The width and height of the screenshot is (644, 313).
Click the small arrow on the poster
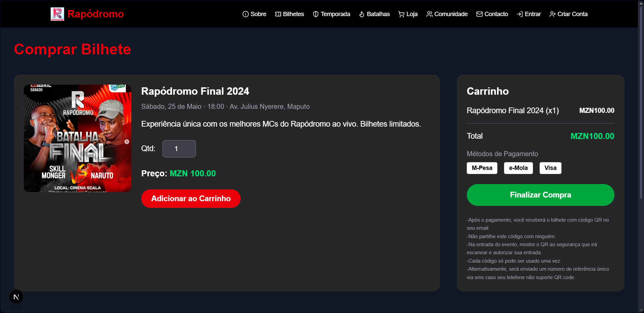pos(127,142)
